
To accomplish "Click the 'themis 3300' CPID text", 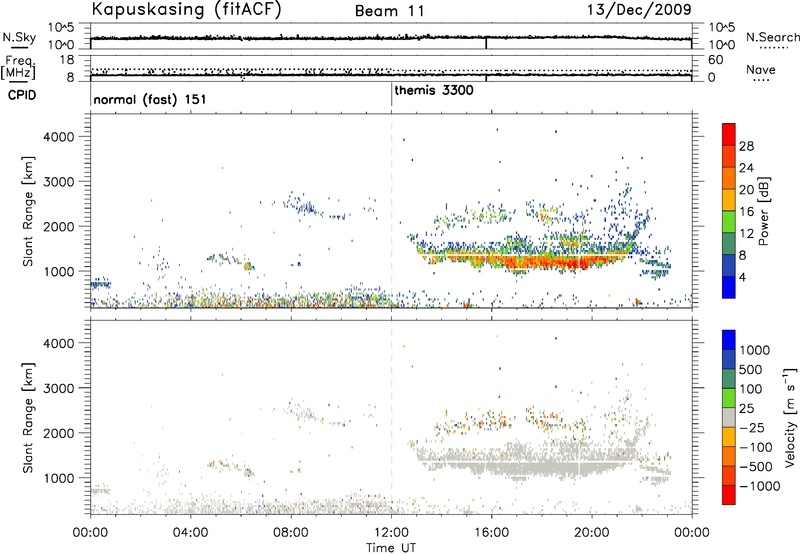I will pyautogui.click(x=434, y=90).
